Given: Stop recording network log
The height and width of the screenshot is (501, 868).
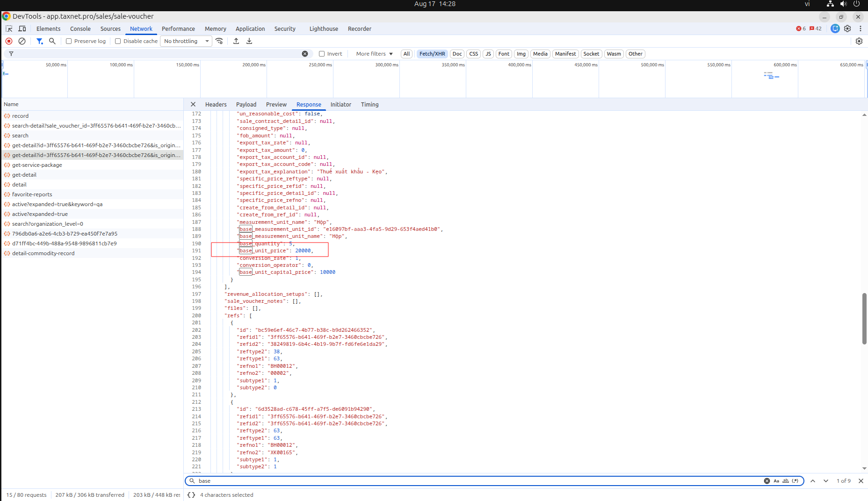Looking at the screenshot, I should (x=9, y=41).
